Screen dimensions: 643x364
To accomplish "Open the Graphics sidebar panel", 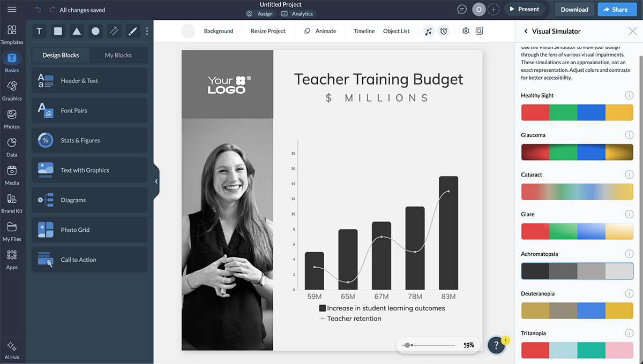I will (x=12, y=90).
